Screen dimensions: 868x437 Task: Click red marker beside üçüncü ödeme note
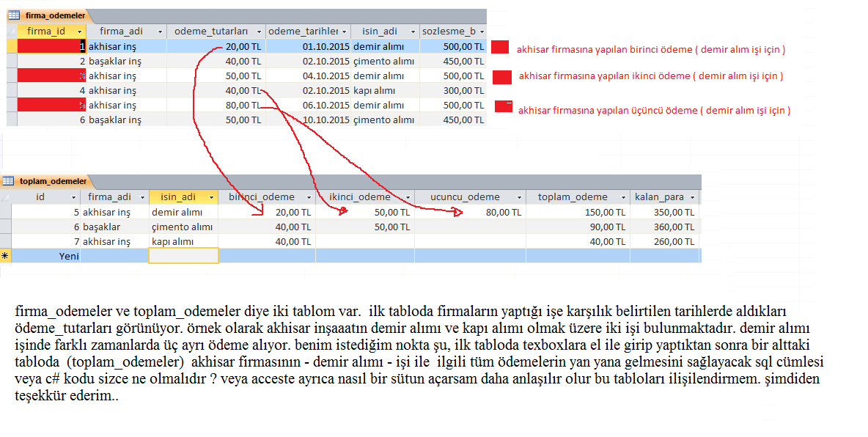tap(504, 106)
